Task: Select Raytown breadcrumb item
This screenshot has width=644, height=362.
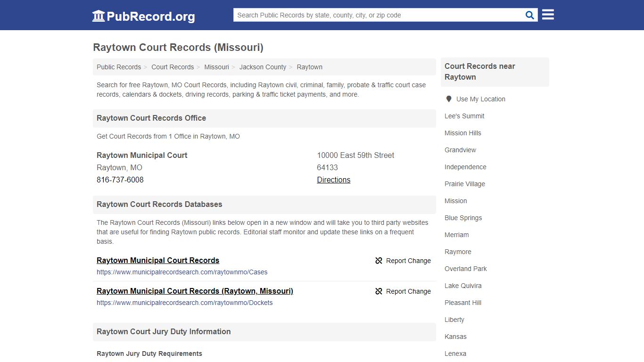Action: point(309,67)
